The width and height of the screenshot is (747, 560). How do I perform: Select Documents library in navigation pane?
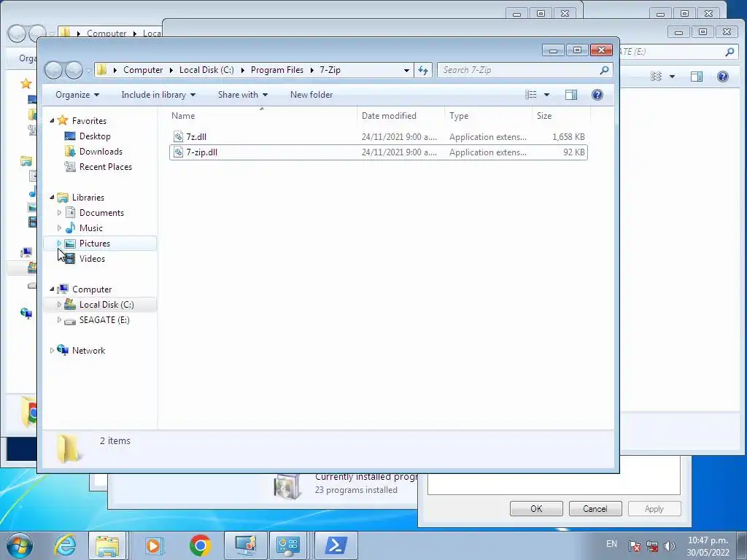tap(101, 213)
